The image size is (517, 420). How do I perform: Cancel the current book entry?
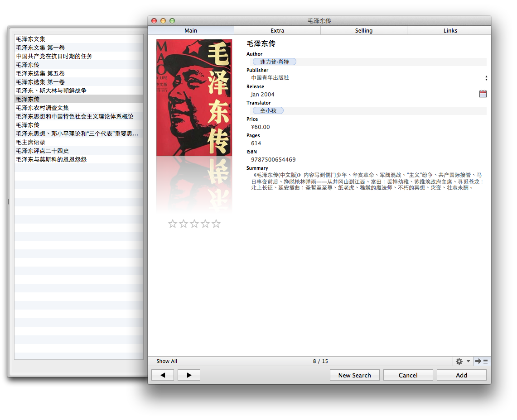(x=408, y=375)
